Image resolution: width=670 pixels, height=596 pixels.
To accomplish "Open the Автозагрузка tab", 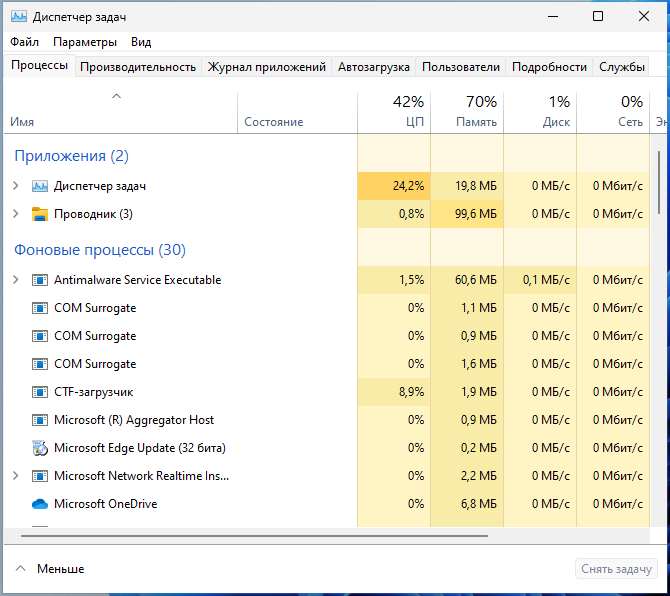I will 373,67.
